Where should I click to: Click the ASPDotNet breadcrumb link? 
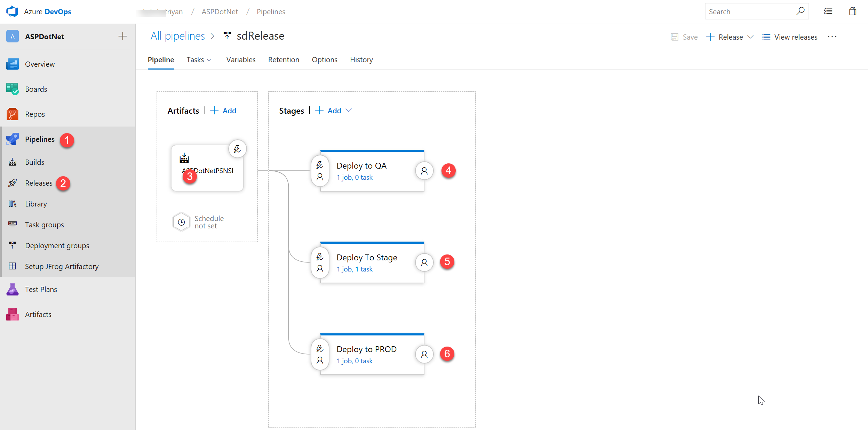tap(220, 11)
